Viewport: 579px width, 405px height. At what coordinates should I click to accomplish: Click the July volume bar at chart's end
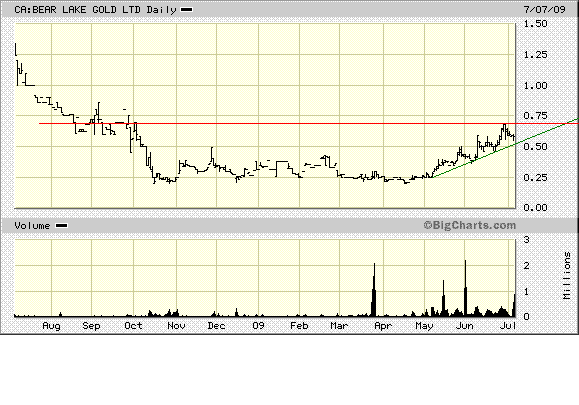[x=514, y=305]
